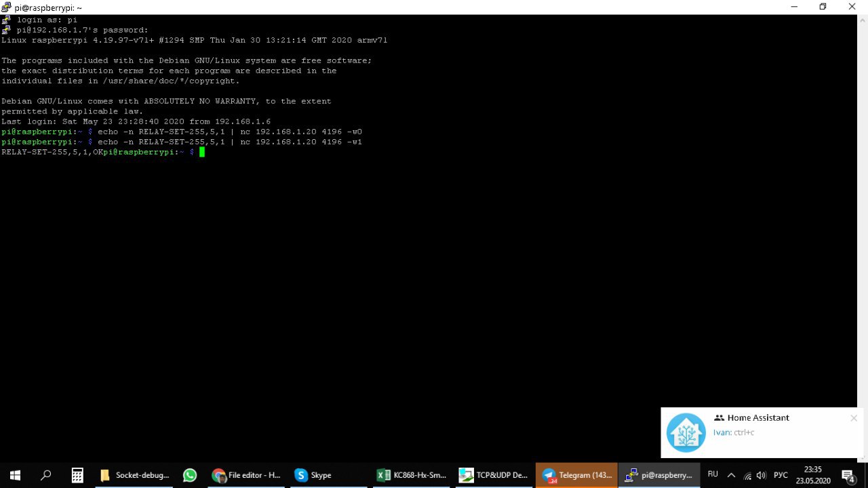868x488 pixels.
Task: Open the Calculator taskbar icon
Action: coord(77,475)
